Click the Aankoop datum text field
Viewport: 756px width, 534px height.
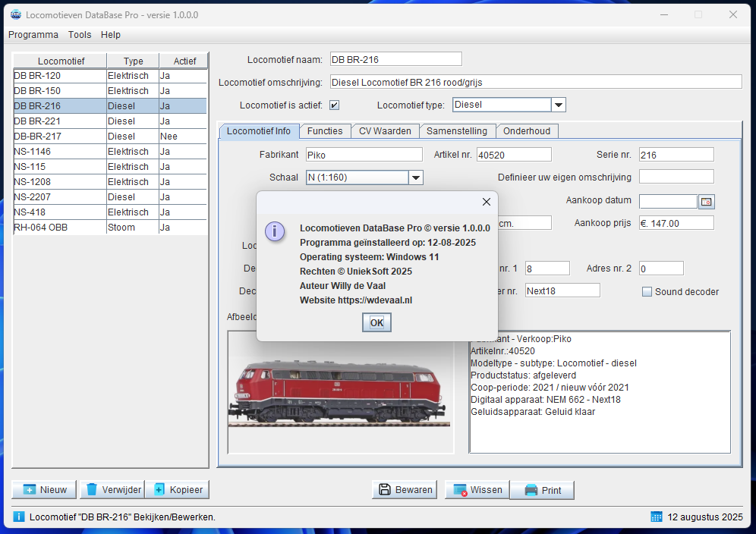668,202
